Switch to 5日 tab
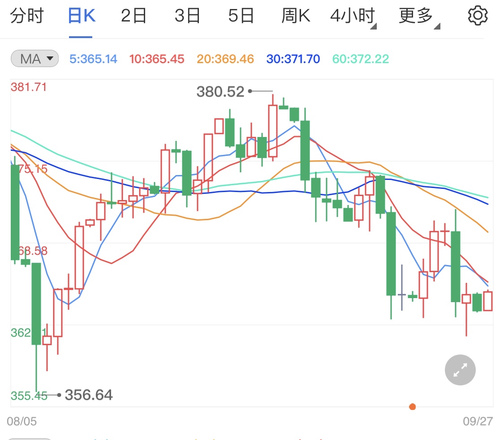This screenshot has width=504, height=440. (x=241, y=15)
